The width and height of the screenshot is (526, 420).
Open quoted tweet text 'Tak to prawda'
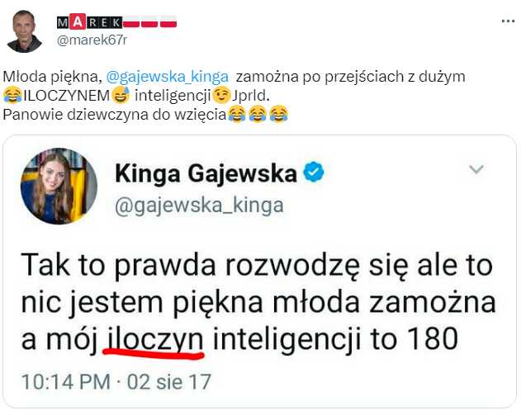258,303
